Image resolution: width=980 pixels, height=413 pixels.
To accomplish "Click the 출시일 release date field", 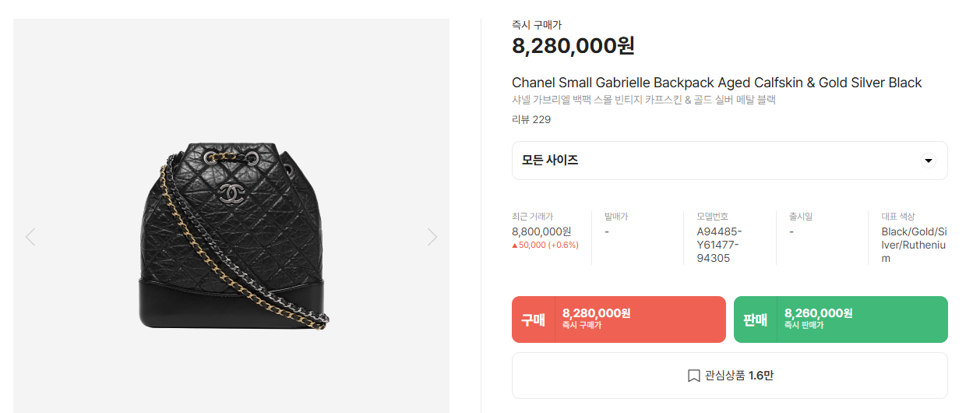I will tap(791, 231).
